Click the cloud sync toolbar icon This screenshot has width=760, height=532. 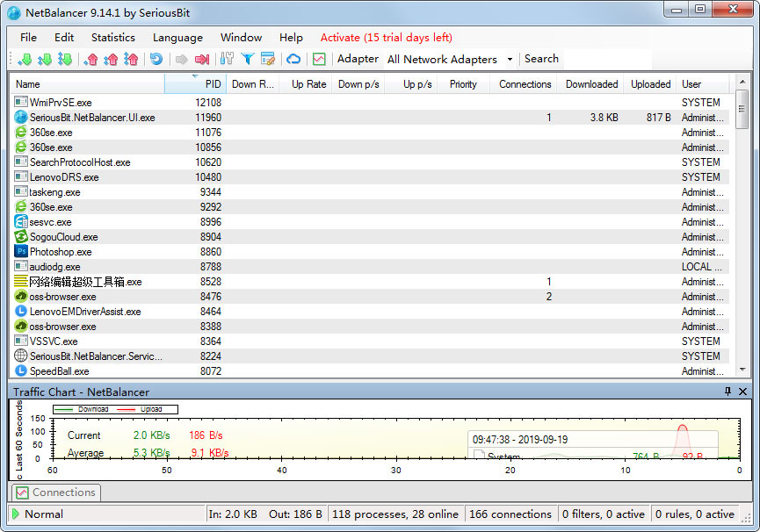(x=293, y=59)
